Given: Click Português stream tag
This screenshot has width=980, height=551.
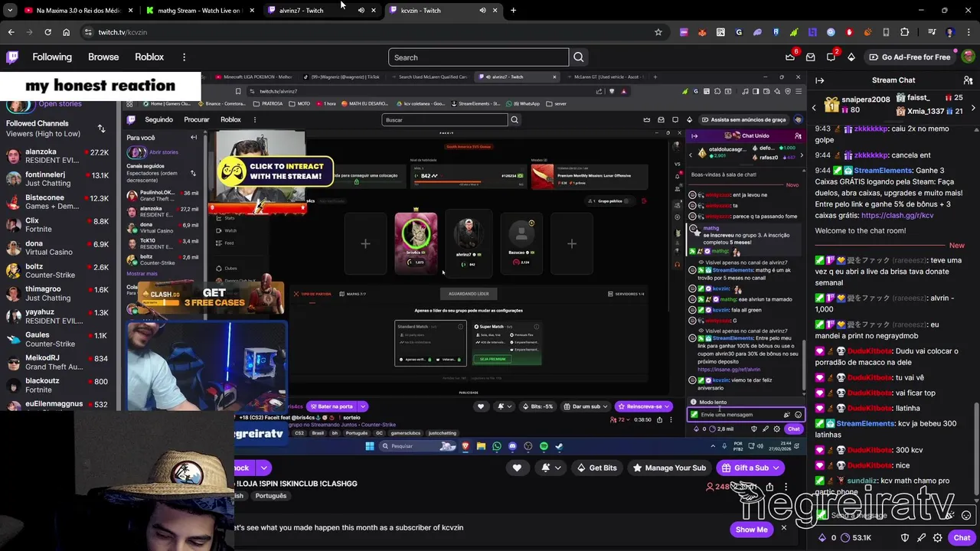Looking at the screenshot, I should [270, 496].
